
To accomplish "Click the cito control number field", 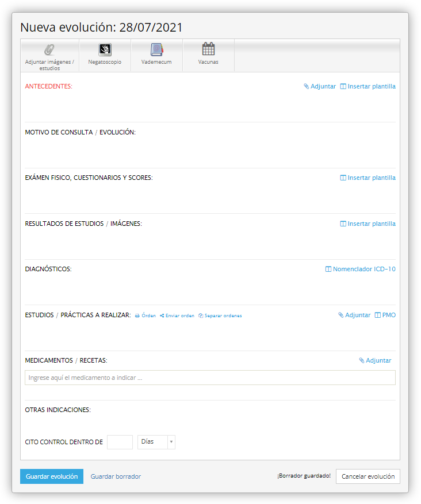I will pyautogui.click(x=120, y=442).
